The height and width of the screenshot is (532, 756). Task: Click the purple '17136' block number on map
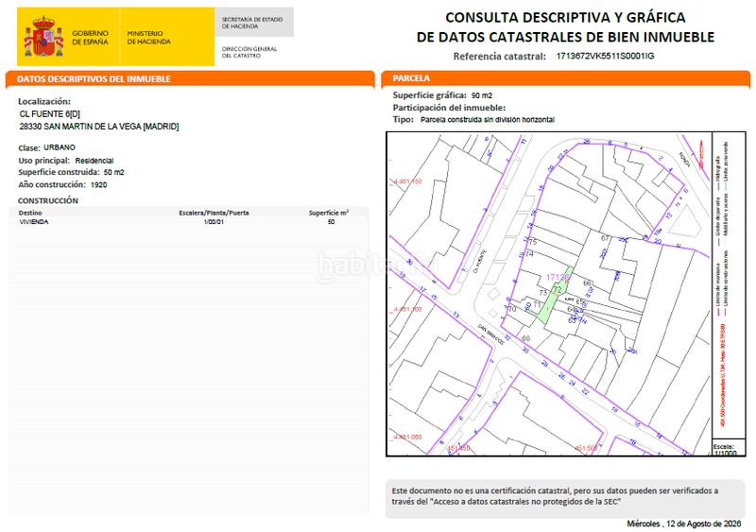558,277
